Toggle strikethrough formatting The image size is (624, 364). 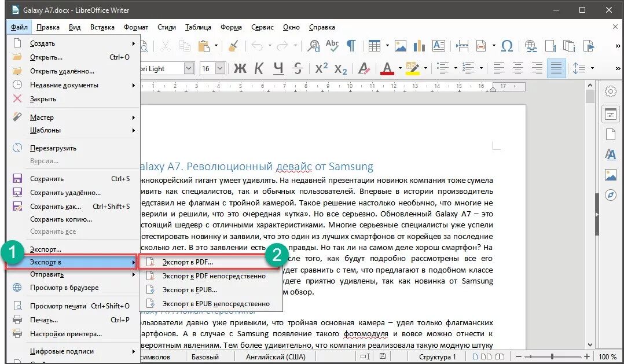pyautogui.click(x=298, y=68)
